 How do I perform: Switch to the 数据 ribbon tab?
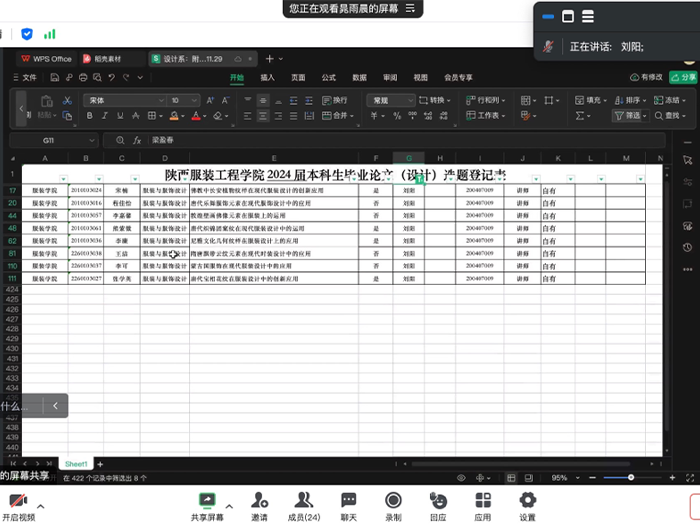[x=359, y=78]
